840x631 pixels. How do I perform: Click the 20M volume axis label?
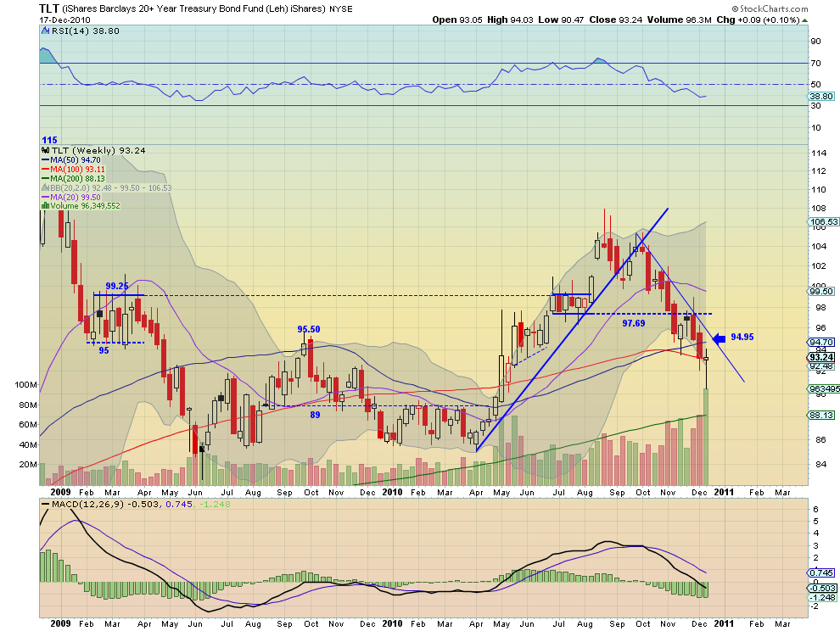pyautogui.click(x=28, y=465)
